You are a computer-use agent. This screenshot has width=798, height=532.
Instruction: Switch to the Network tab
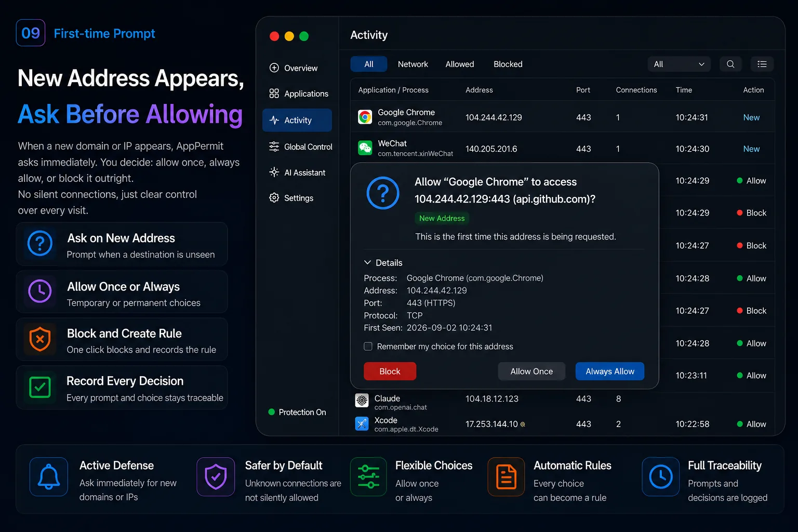point(413,64)
